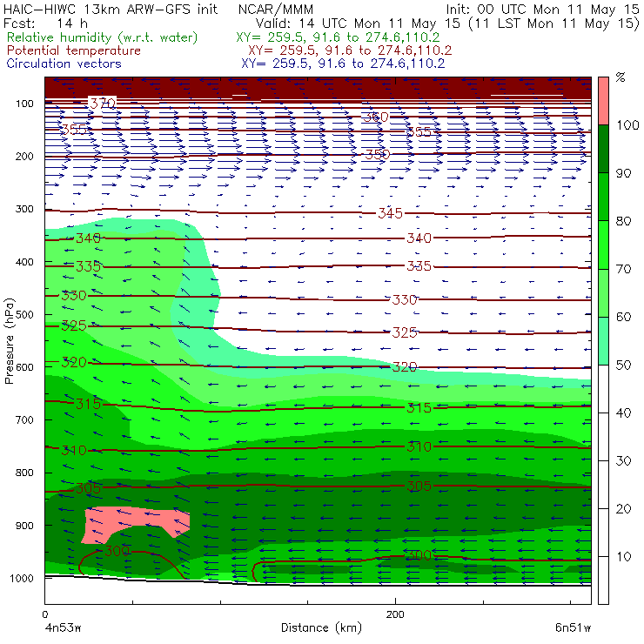
Task: Click the colorbar '60' value label
Action: (x=623, y=317)
